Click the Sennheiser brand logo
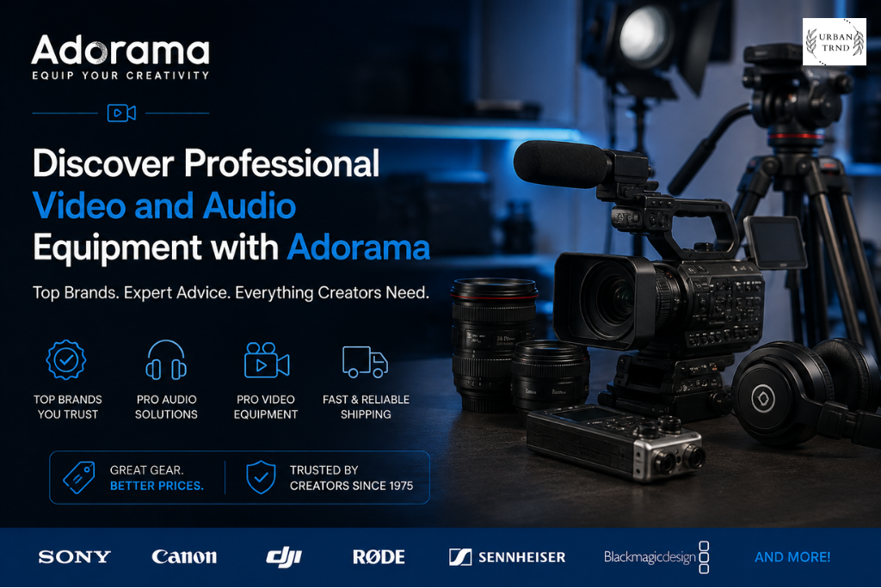This screenshot has width=881, height=588. (x=508, y=557)
